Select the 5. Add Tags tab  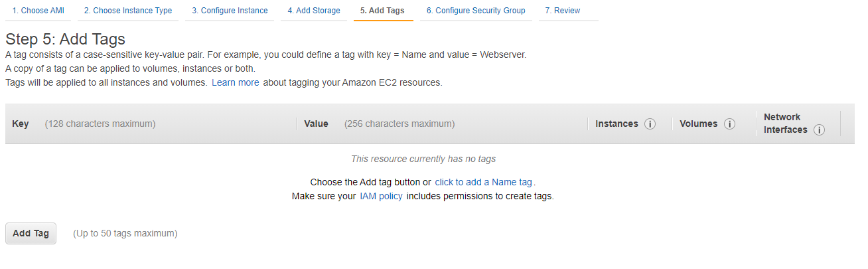tap(383, 11)
